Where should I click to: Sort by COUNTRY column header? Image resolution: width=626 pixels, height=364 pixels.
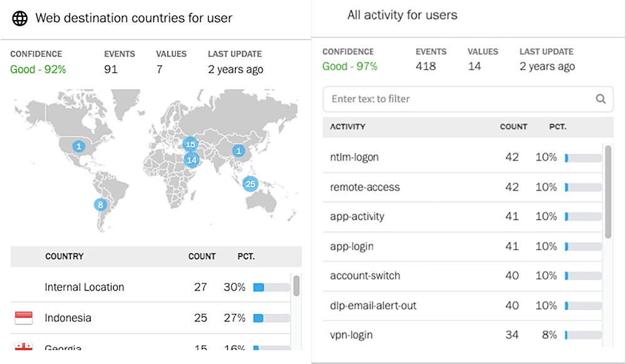point(64,256)
